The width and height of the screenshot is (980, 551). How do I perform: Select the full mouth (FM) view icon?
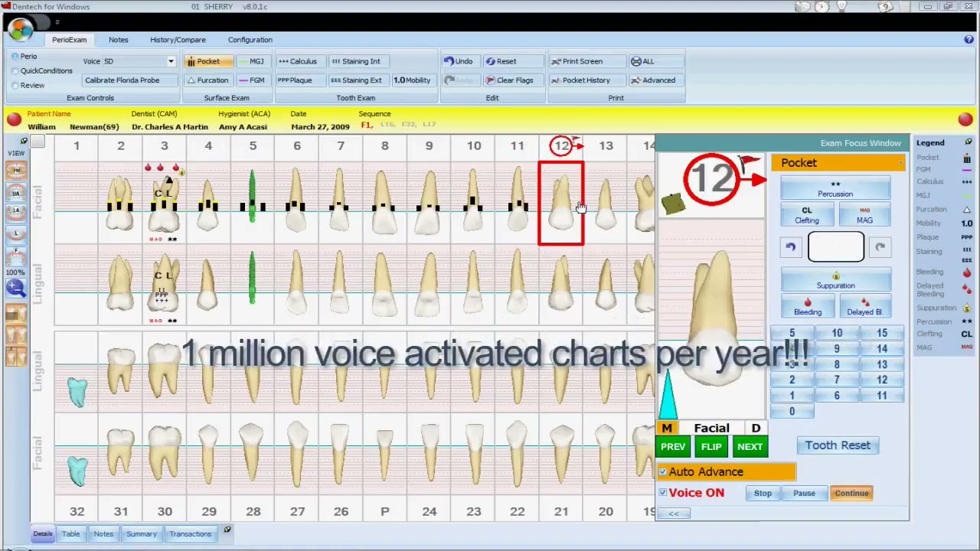[16, 171]
